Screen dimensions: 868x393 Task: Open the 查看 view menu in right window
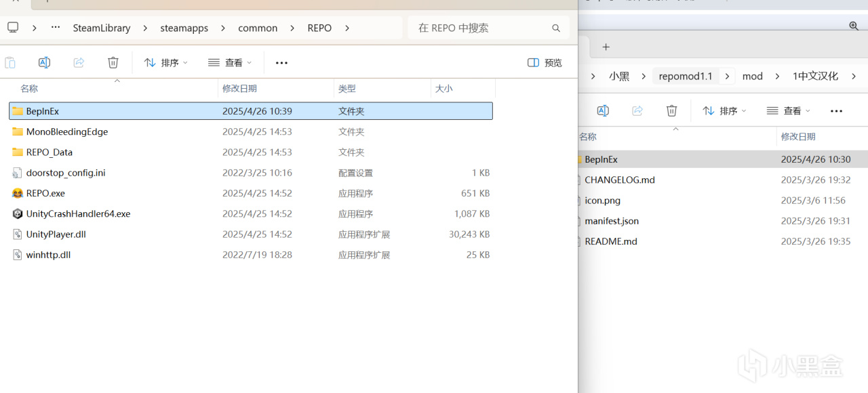click(788, 110)
